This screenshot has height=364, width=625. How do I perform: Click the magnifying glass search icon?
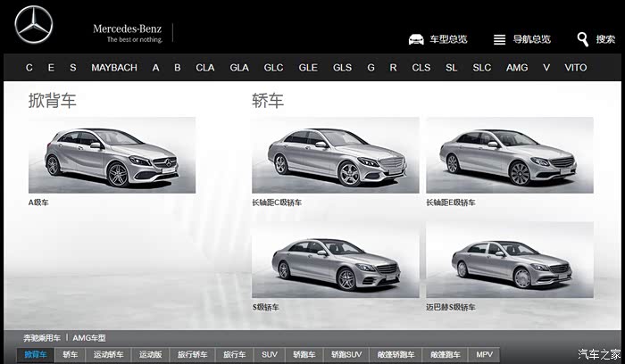tap(583, 39)
